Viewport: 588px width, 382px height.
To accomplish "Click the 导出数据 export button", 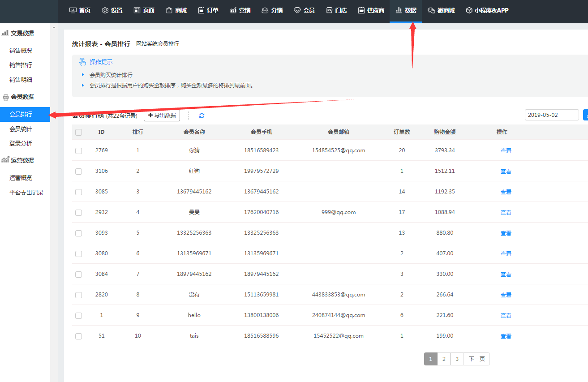I will [162, 116].
